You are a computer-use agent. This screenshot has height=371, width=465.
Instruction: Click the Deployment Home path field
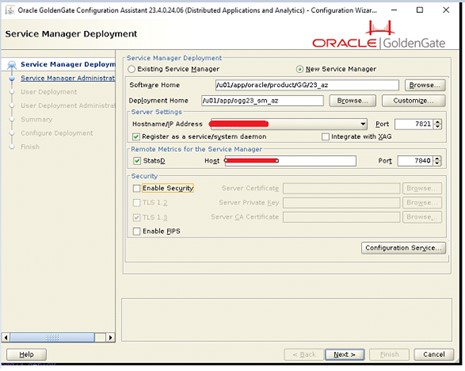pyautogui.click(x=262, y=101)
